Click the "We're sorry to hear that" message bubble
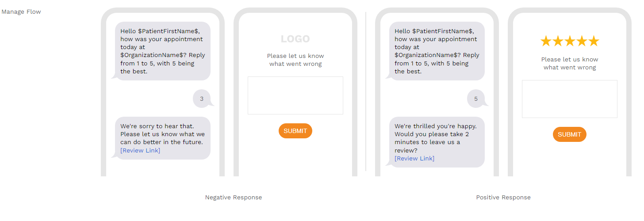Screen dimensions: 644x221 click(x=162, y=138)
